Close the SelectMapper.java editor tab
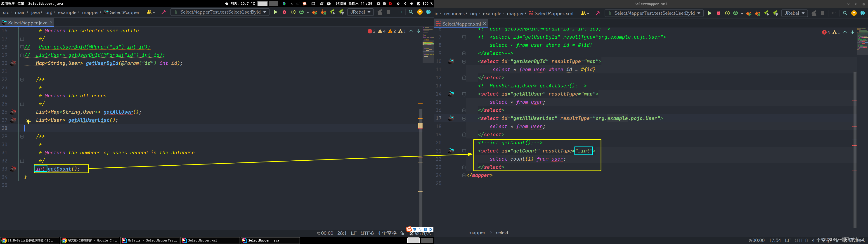The height and width of the screenshot is (244, 868). click(51, 22)
